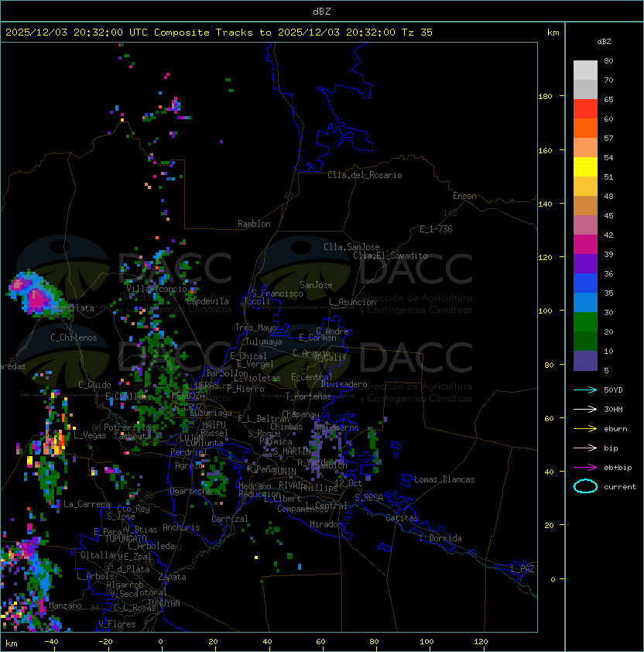Viewport: 644px width, 652px height.
Task: Click the 'JUNIN' map label
Action: (284, 471)
